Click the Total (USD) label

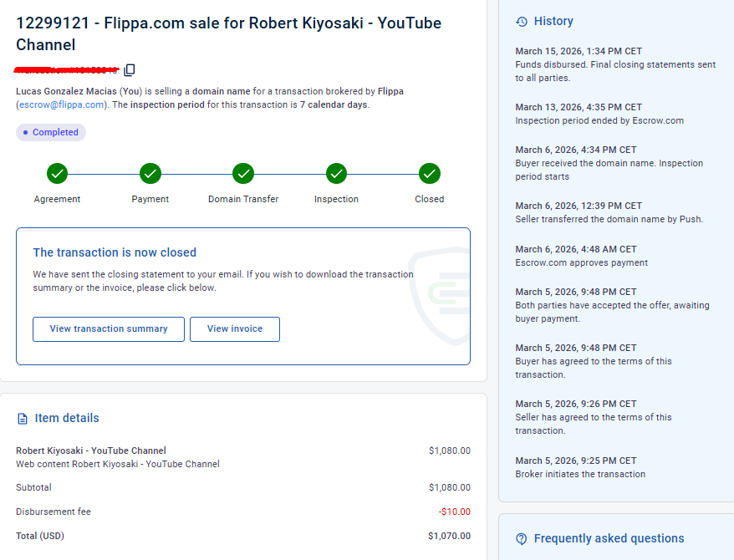click(40, 536)
